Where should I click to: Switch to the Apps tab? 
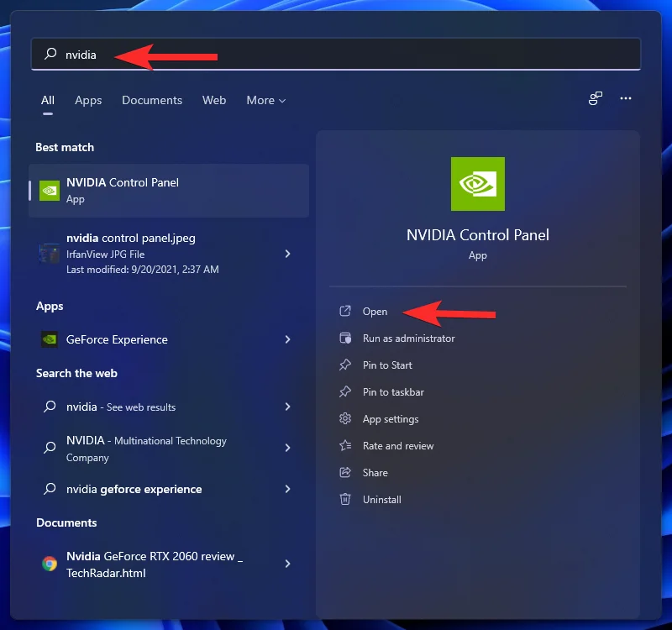[x=88, y=100]
